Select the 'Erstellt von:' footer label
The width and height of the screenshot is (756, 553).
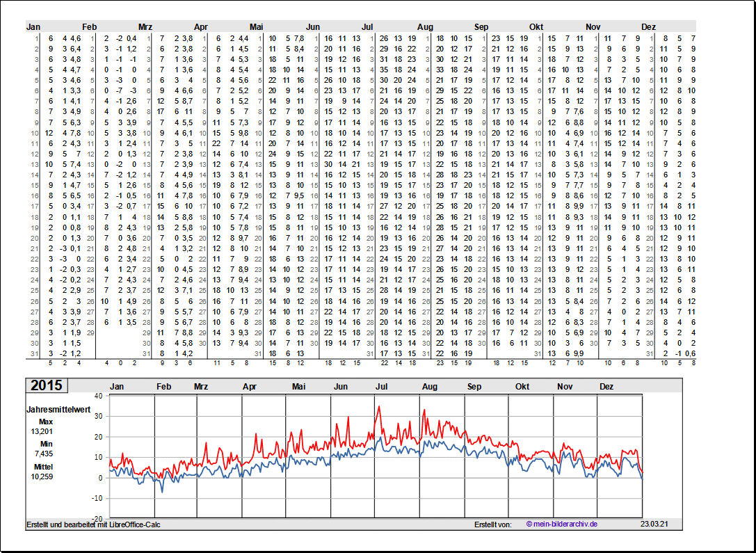pos(492,524)
